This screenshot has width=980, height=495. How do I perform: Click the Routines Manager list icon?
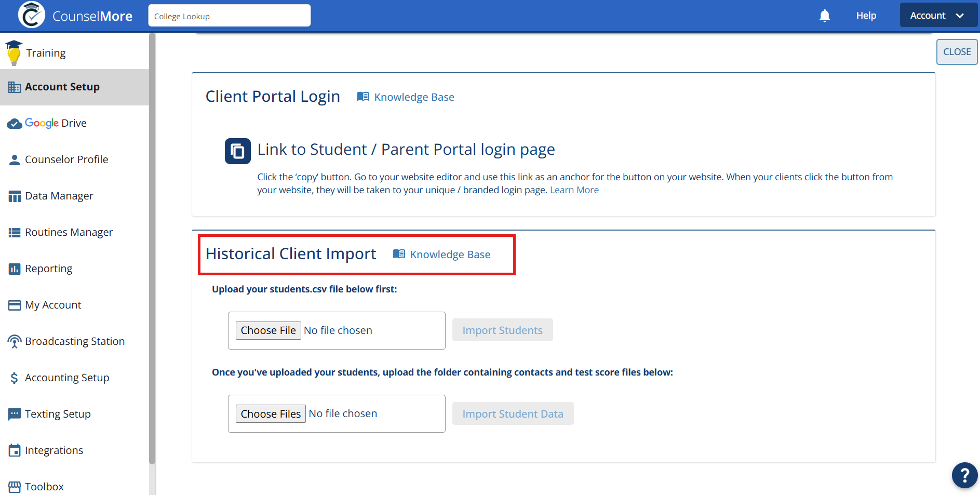(x=15, y=232)
